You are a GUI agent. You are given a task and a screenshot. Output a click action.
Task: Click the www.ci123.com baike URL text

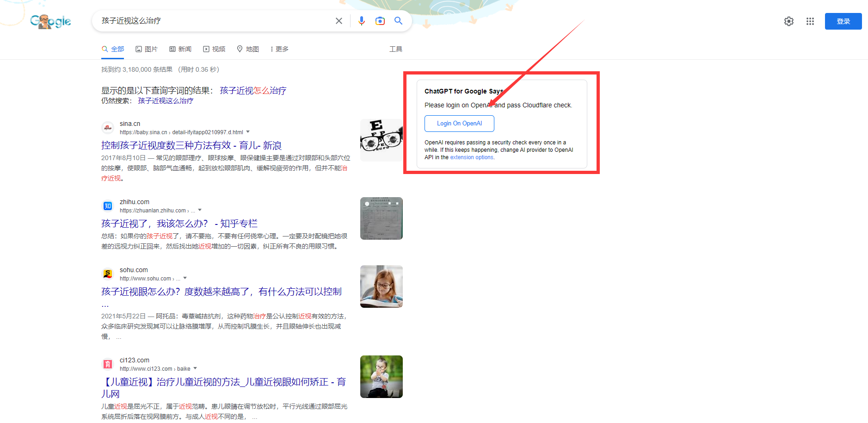click(x=155, y=369)
